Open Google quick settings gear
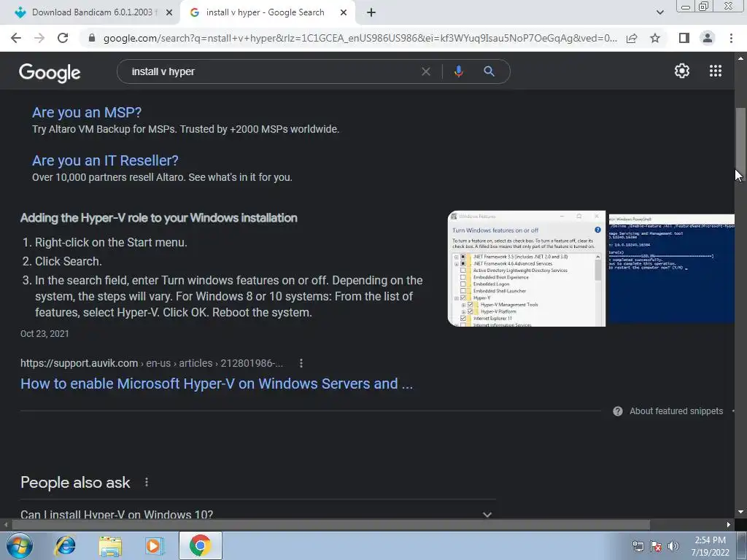 [682, 71]
